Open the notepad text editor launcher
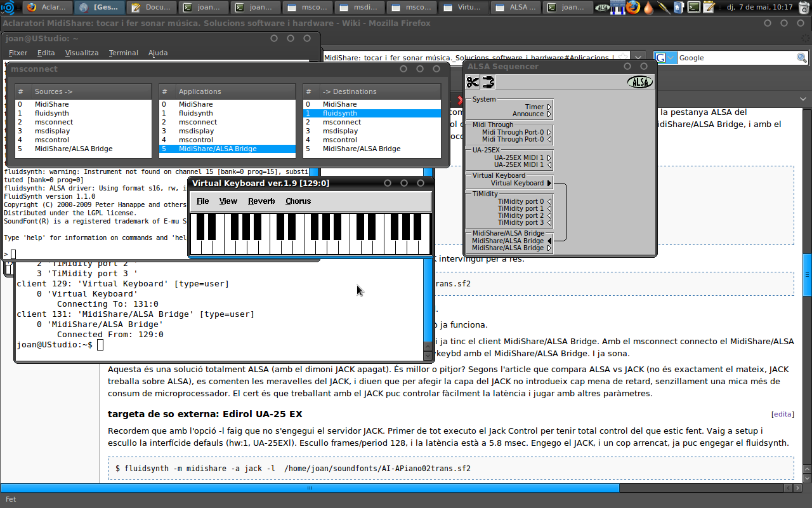Image resolution: width=812 pixels, height=508 pixels. pyautogui.click(x=709, y=8)
